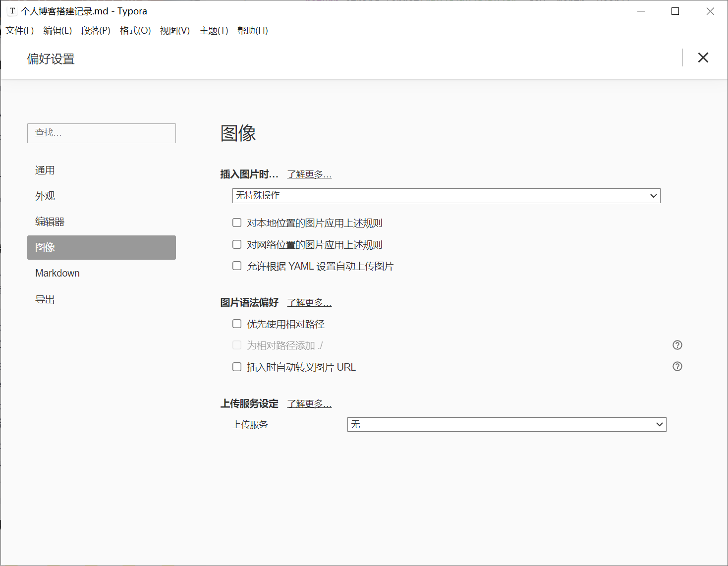Maximize the Typora window
The image size is (728, 566).
(675, 11)
